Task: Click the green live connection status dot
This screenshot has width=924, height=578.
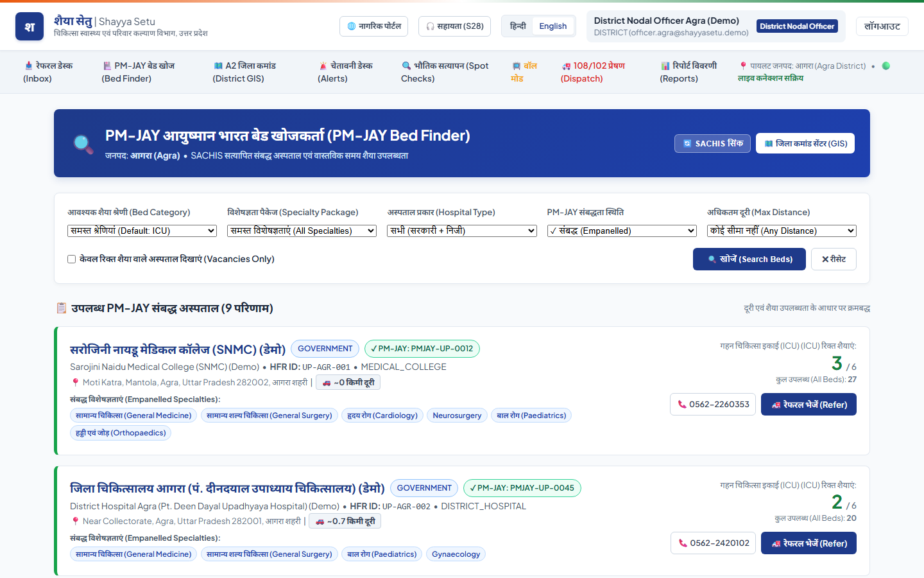Action: [x=886, y=66]
